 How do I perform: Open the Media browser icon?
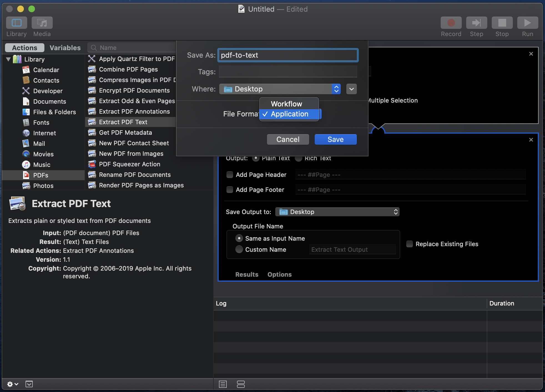tap(42, 23)
